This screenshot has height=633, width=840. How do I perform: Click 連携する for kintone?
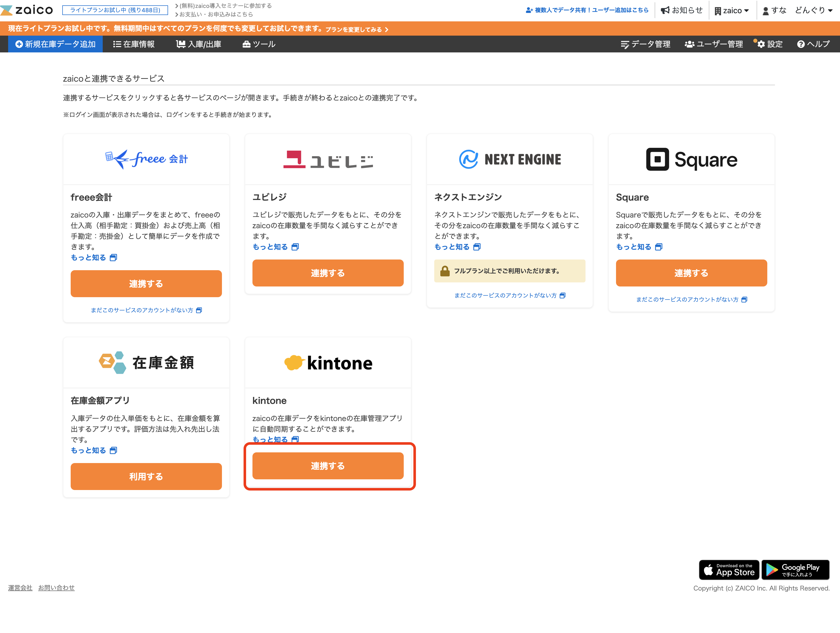click(x=328, y=466)
